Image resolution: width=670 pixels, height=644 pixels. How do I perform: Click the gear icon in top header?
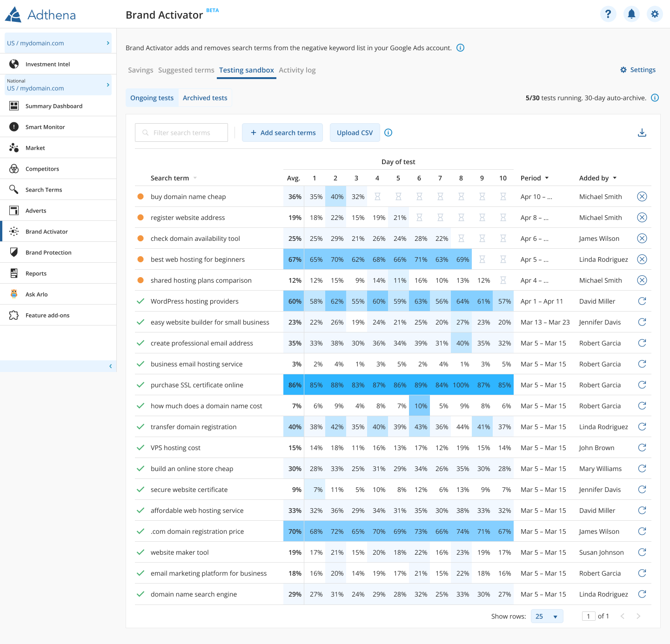pyautogui.click(x=655, y=14)
